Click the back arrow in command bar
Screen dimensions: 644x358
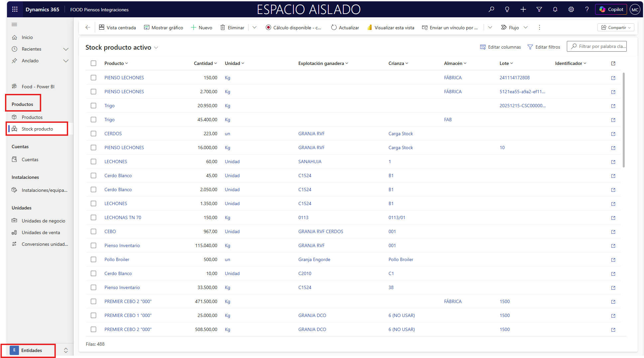tap(88, 28)
